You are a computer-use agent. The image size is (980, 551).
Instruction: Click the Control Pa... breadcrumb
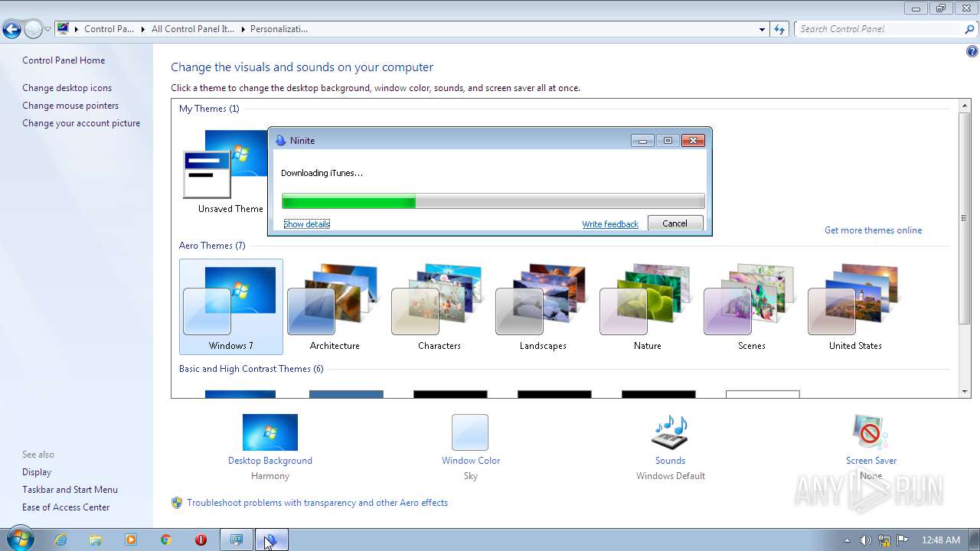pyautogui.click(x=109, y=29)
